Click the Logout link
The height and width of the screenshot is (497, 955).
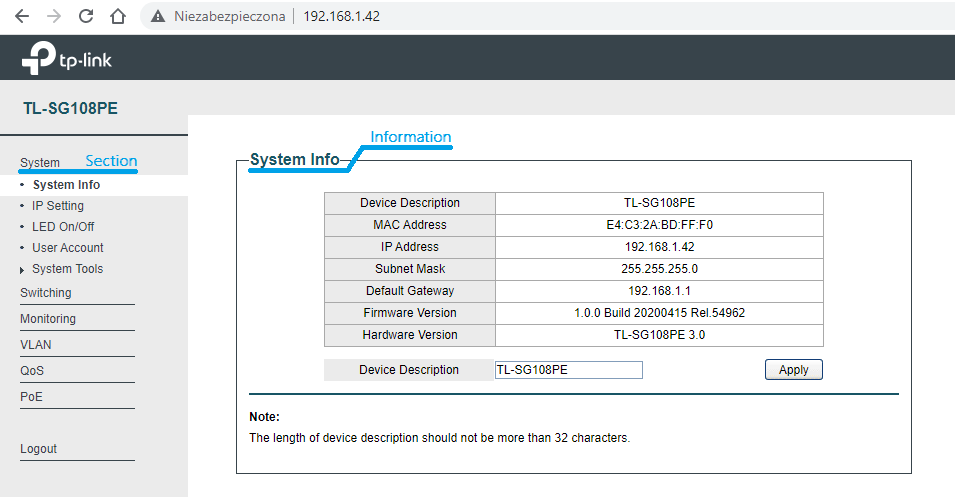(x=38, y=449)
